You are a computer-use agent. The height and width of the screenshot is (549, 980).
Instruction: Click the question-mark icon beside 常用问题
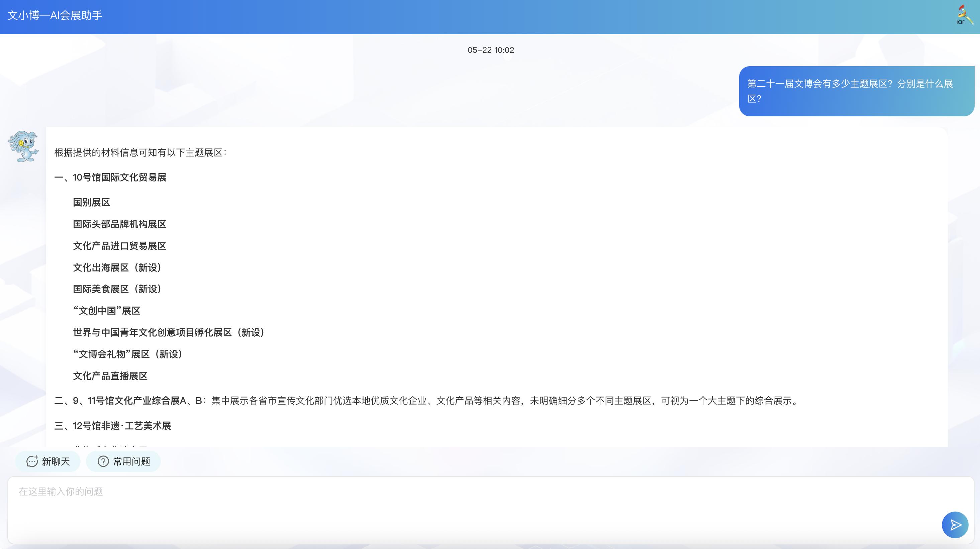103,461
